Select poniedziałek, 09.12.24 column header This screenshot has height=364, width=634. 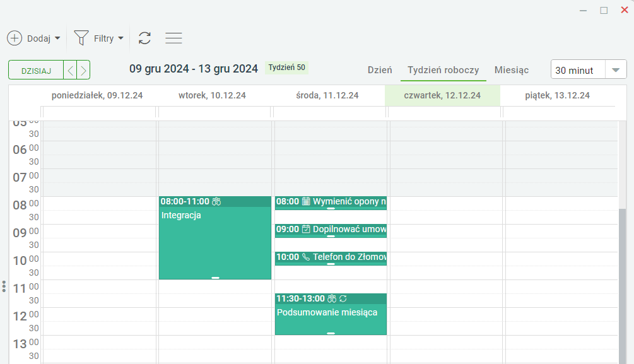[97, 95]
